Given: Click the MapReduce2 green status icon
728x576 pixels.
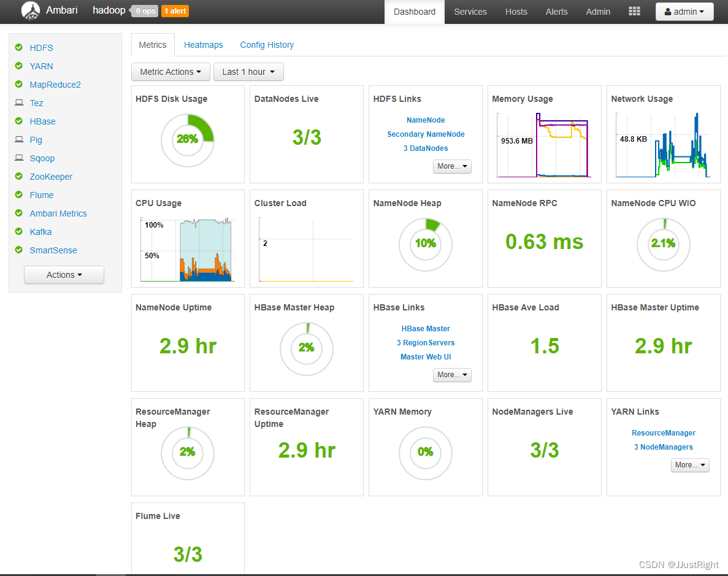Looking at the screenshot, I should click(19, 84).
